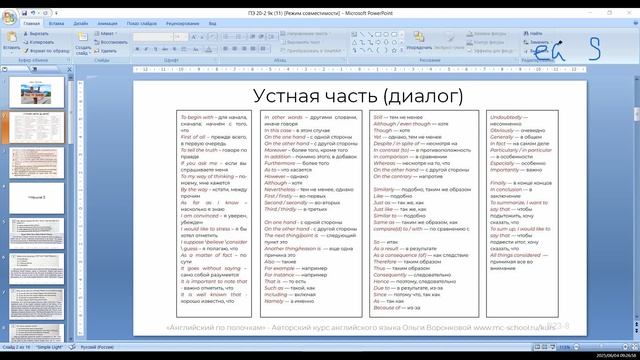This screenshot has height=360, width=640.
Task: Close the slides thumbnail pane
Action: (x=69, y=69)
